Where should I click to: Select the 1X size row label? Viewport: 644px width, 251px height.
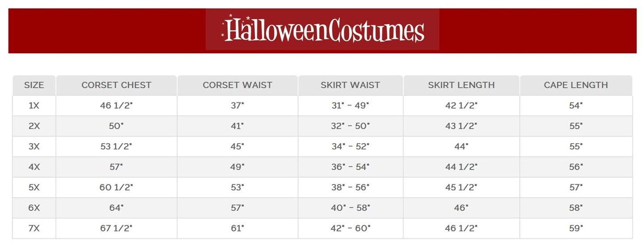point(34,106)
